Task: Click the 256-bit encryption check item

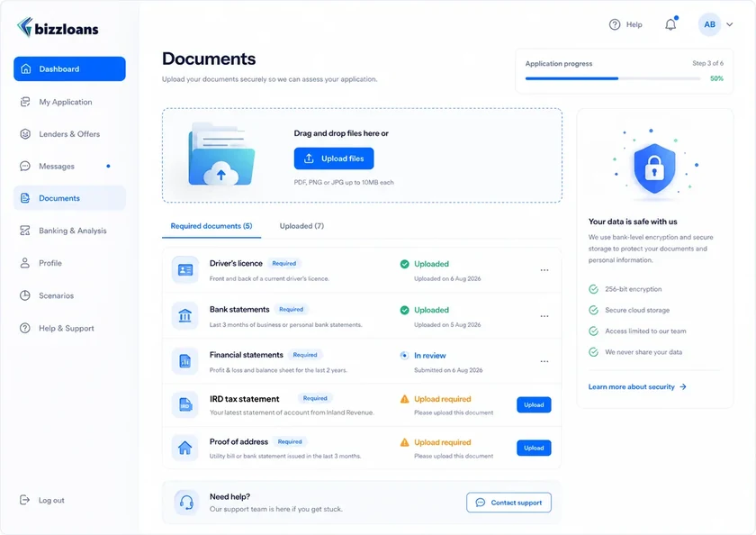Action: [625, 289]
